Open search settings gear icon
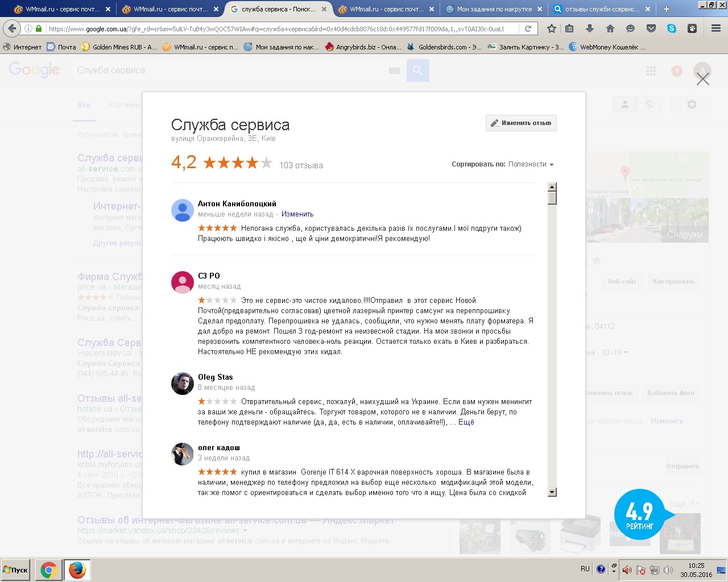 pyautogui.click(x=692, y=105)
